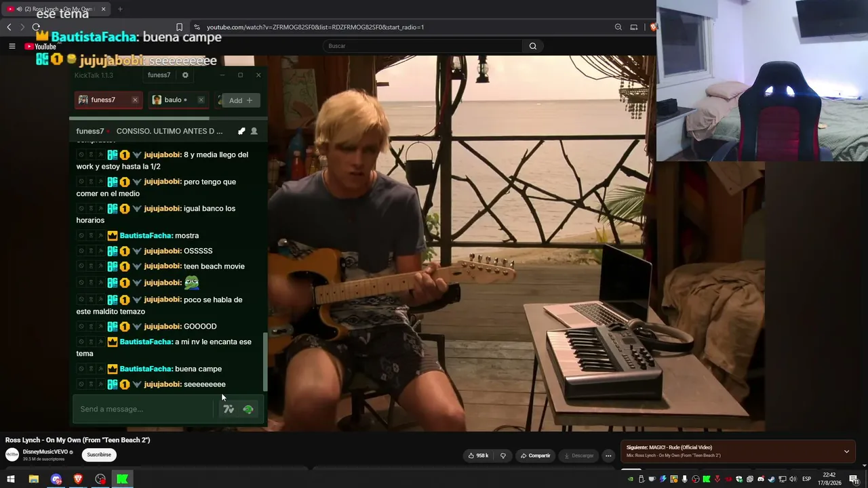Ban user on 'buena campe' message
The width and height of the screenshot is (868, 488).
(81, 369)
